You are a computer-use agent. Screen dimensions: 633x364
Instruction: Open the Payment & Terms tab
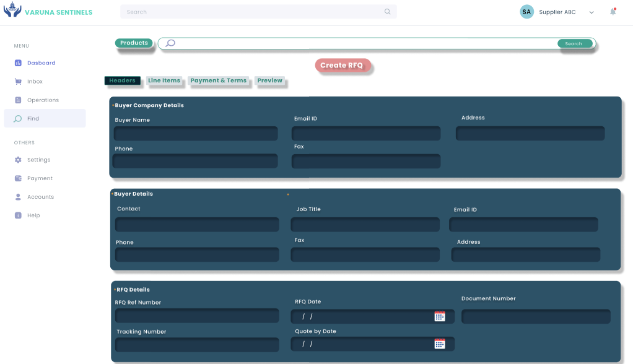click(219, 80)
